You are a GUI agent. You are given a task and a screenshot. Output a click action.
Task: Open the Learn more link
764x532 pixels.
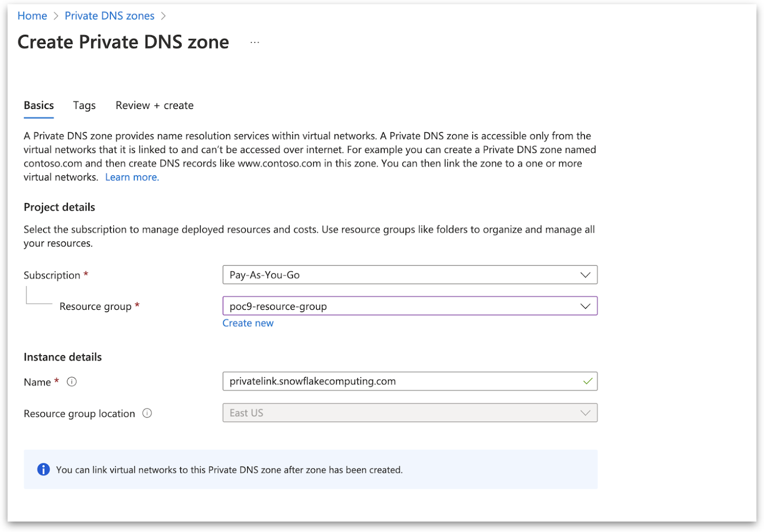(x=132, y=177)
